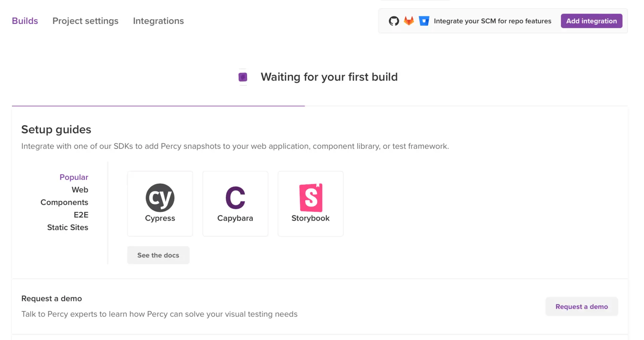Select the Cypress logo icon
644x340 pixels.
pos(160,197)
